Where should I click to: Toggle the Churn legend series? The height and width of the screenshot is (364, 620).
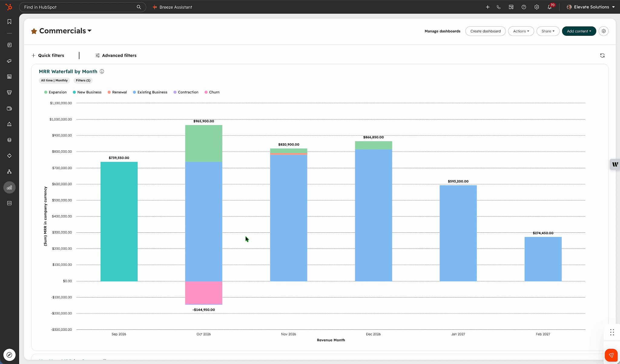212,92
